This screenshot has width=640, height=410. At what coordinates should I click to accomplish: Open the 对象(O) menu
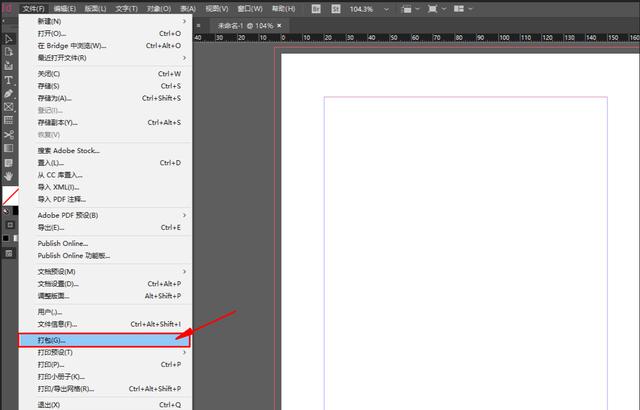pos(159,9)
